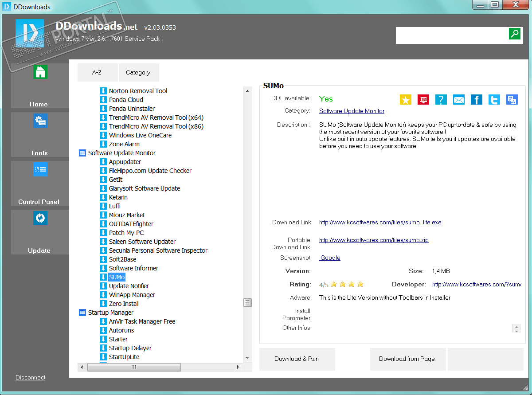
Task: Select FileHippo.com Update Checker in tree
Action: [x=150, y=171]
